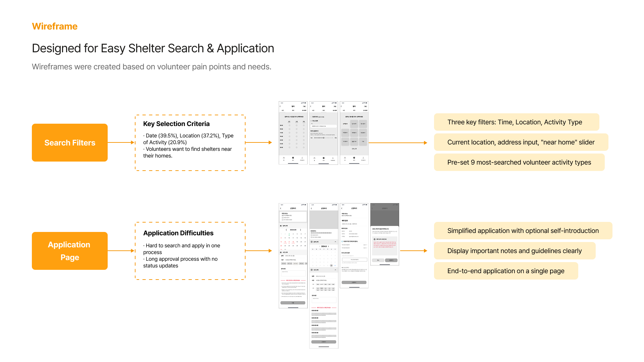Select middle tab in location filter wireframe

[x=324, y=110]
